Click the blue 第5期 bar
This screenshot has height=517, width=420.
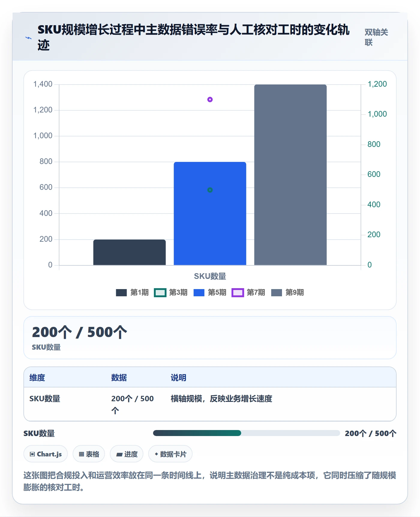click(x=210, y=214)
